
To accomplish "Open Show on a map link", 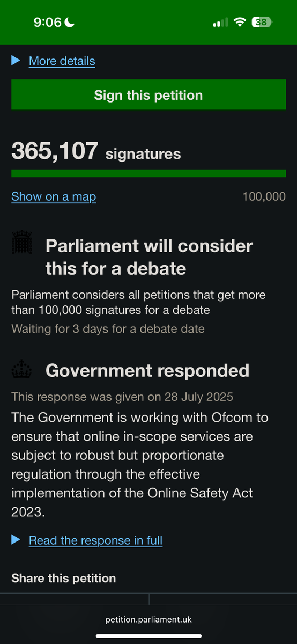I will 54,196.
